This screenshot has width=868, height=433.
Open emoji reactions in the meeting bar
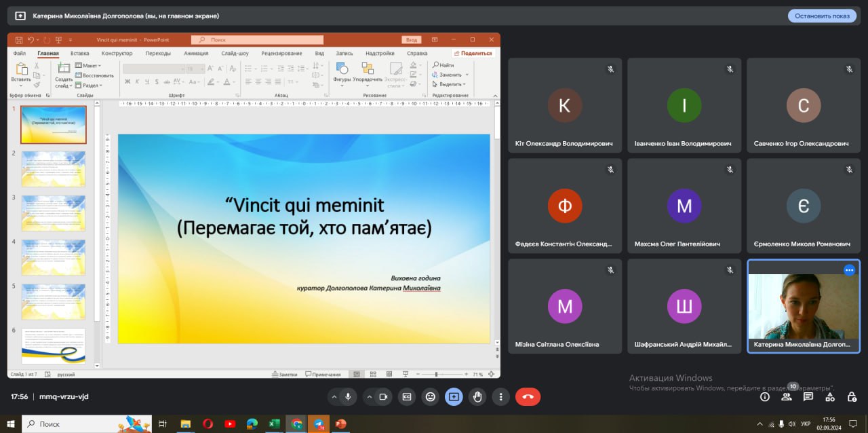(x=430, y=396)
